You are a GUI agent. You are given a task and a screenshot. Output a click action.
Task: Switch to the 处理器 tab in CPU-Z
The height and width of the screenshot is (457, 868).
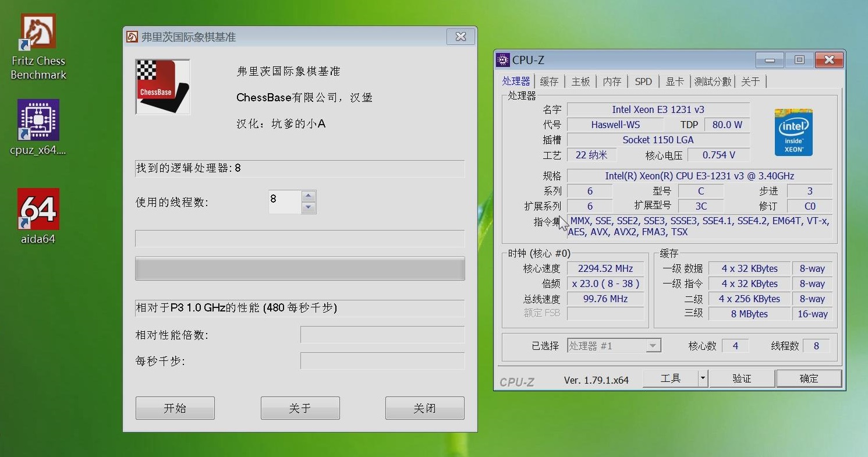click(516, 82)
